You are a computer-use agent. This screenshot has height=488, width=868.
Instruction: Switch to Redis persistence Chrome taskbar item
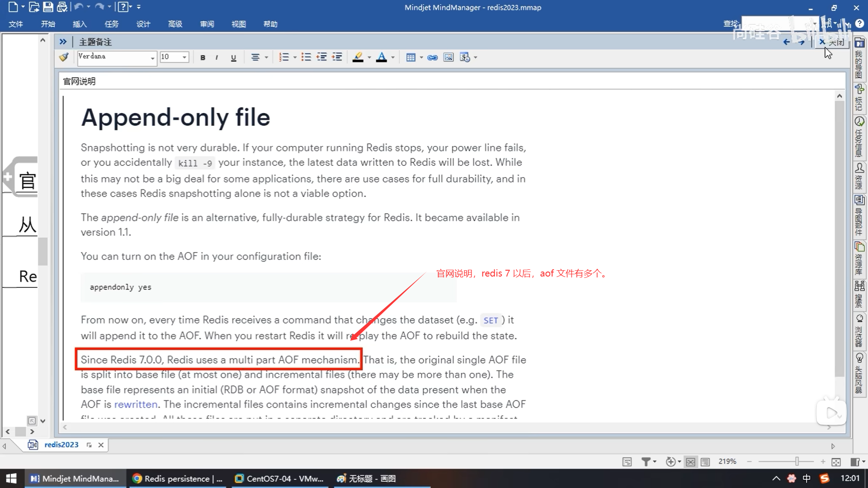177,479
